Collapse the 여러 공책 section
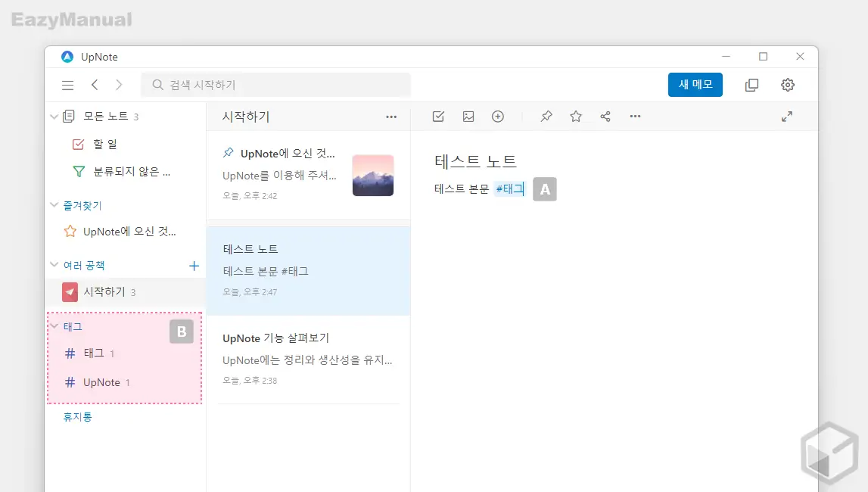This screenshot has width=868, height=492. click(54, 264)
